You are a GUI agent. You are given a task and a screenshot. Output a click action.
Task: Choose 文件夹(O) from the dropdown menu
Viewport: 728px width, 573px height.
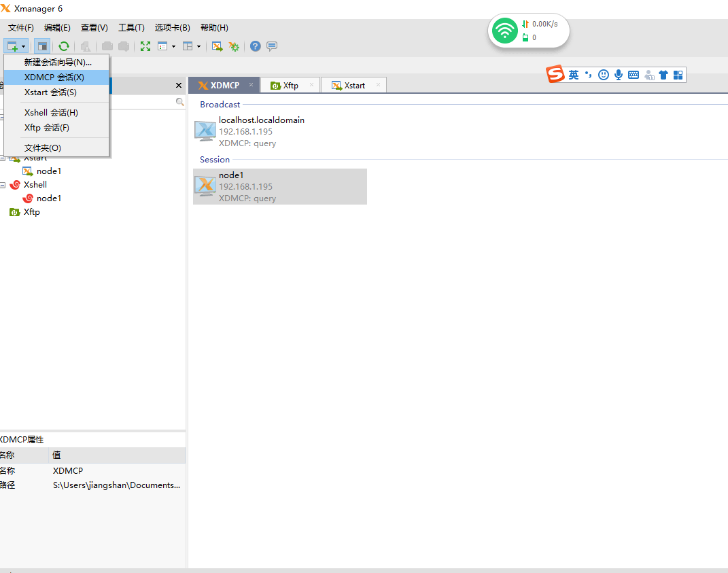tap(56, 148)
